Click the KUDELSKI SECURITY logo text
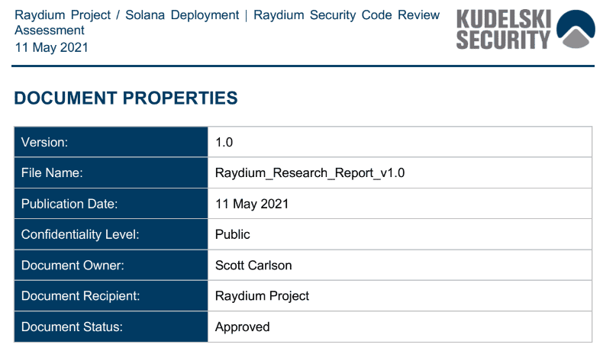This screenshot has height=364, width=616. coord(504,29)
